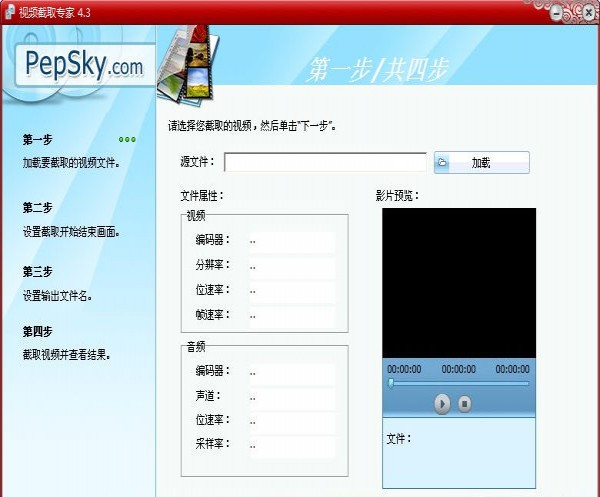Click the seek slider handle in the player
600x497 pixels.
tap(390, 382)
